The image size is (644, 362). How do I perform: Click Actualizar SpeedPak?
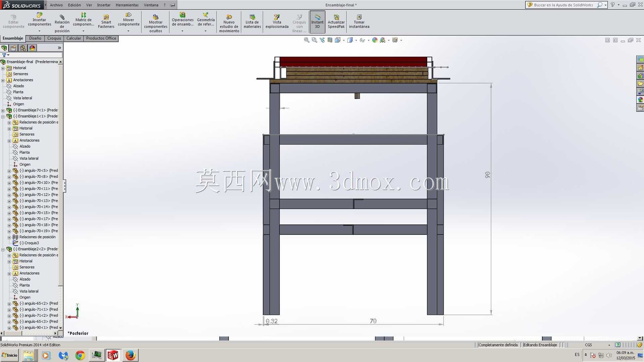coord(336,21)
